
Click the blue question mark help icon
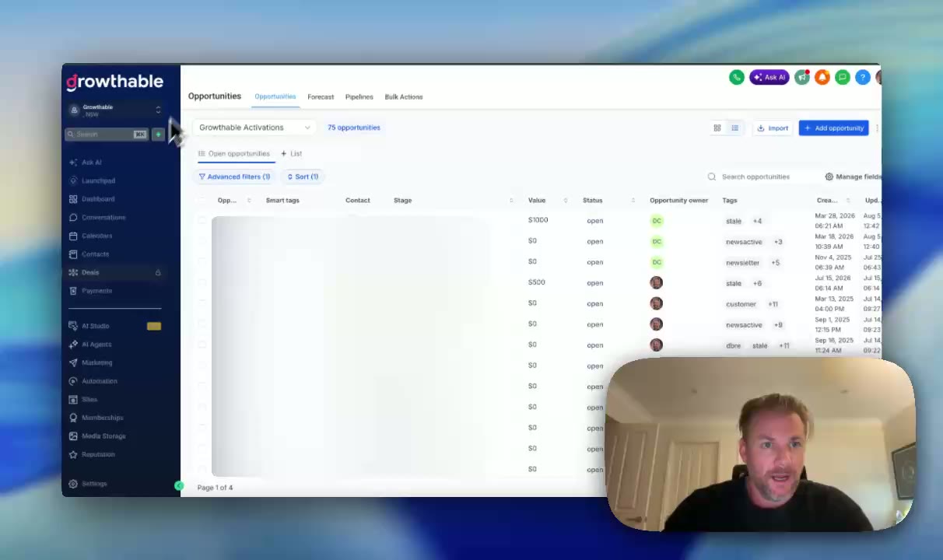[x=863, y=77]
